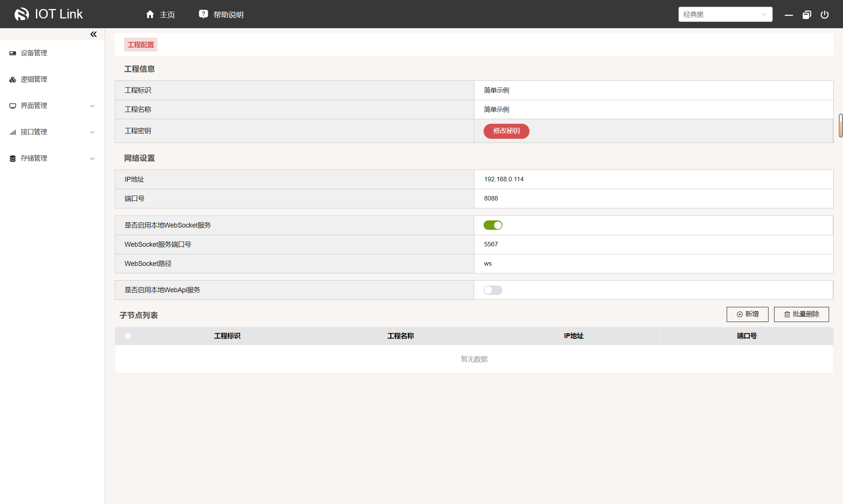Click the 逻辑管理 logic icon

(x=13, y=79)
